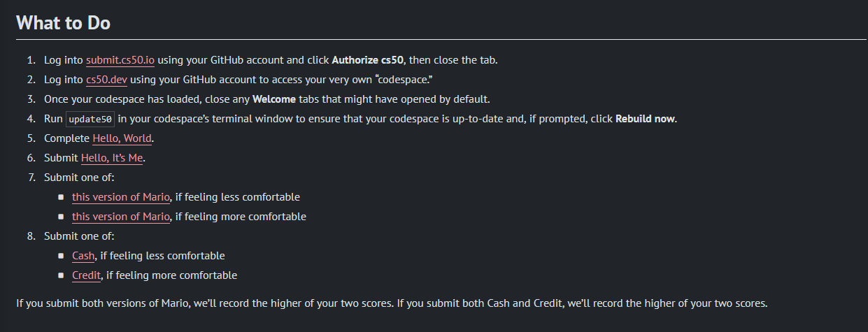The width and height of the screenshot is (868, 332).
Task: Click the bold "Welcome" word
Action: [273, 99]
